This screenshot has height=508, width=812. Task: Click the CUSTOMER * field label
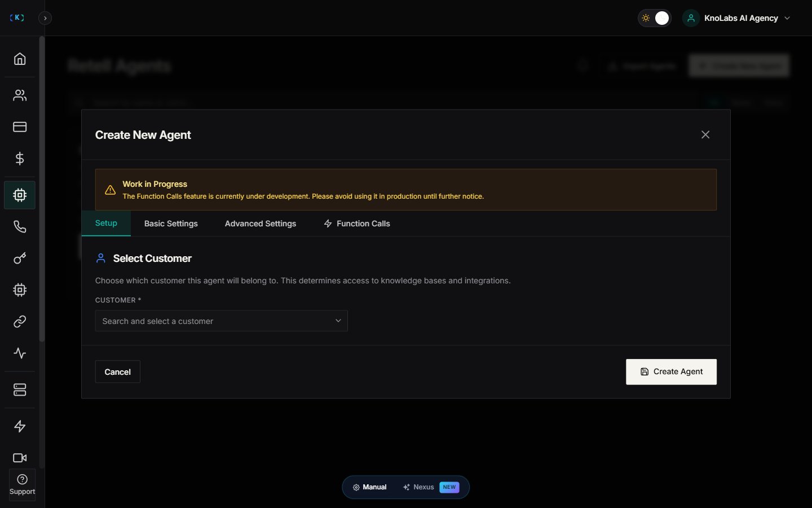tap(118, 300)
